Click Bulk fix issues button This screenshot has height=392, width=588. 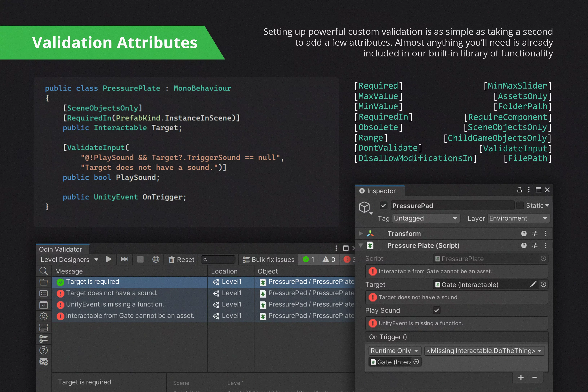point(269,259)
